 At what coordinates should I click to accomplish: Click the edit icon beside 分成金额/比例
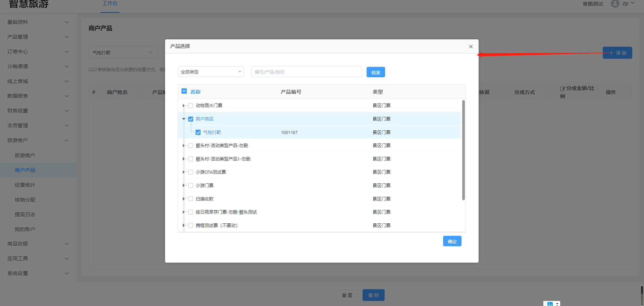tap(562, 89)
